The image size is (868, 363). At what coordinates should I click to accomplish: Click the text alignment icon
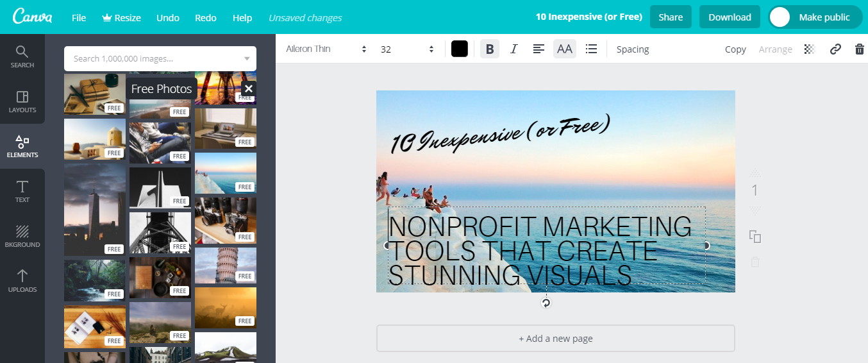click(539, 49)
